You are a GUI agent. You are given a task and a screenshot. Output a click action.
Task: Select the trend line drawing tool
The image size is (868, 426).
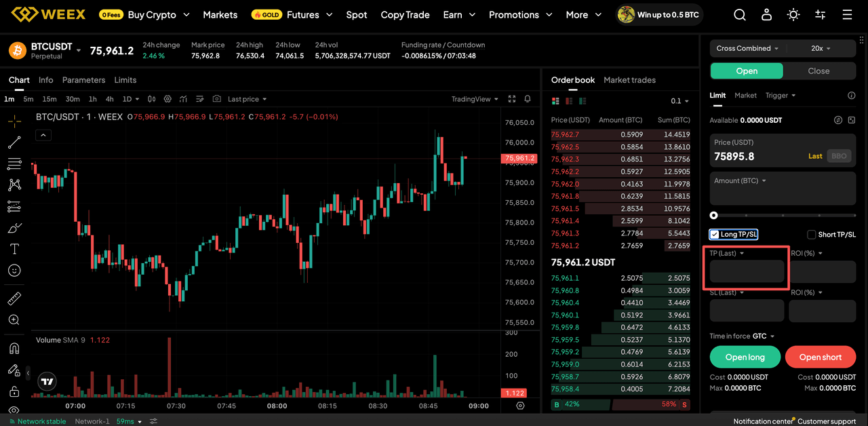pyautogui.click(x=14, y=142)
